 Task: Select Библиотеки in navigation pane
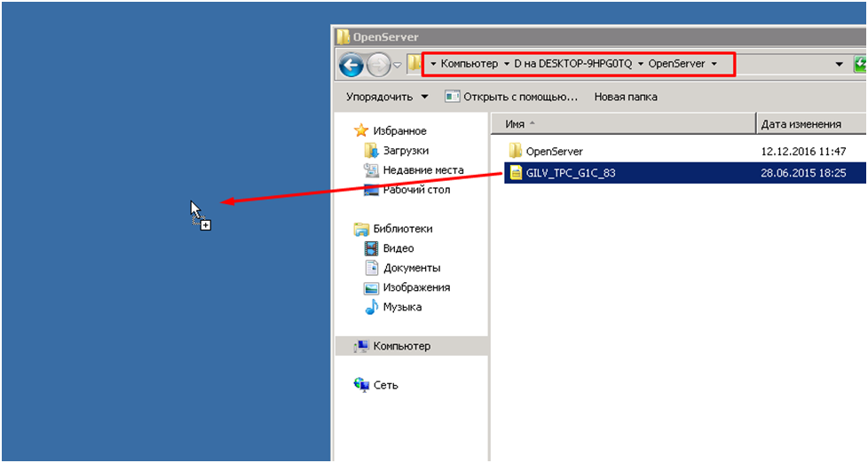click(402, 229)
